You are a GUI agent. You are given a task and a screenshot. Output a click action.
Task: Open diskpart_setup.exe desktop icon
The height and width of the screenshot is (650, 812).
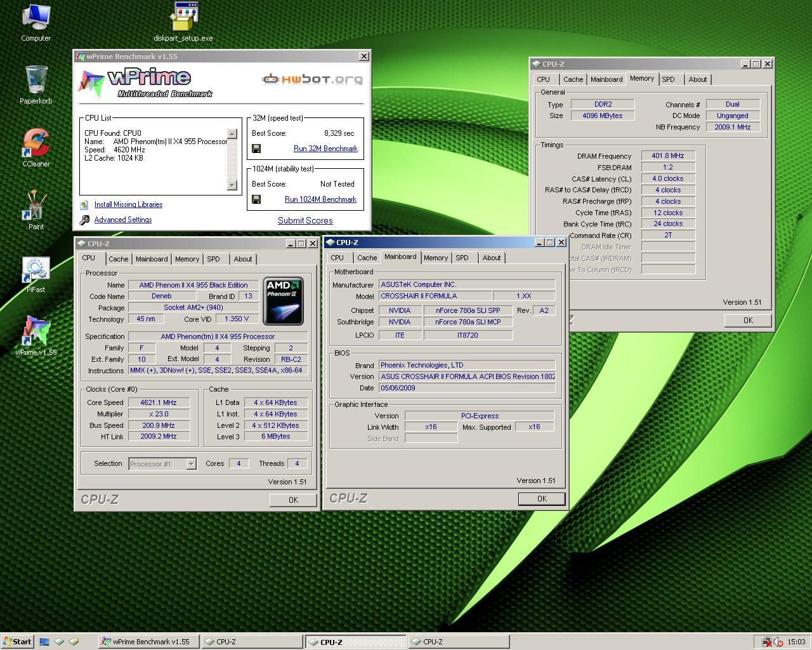coord(183,22)
